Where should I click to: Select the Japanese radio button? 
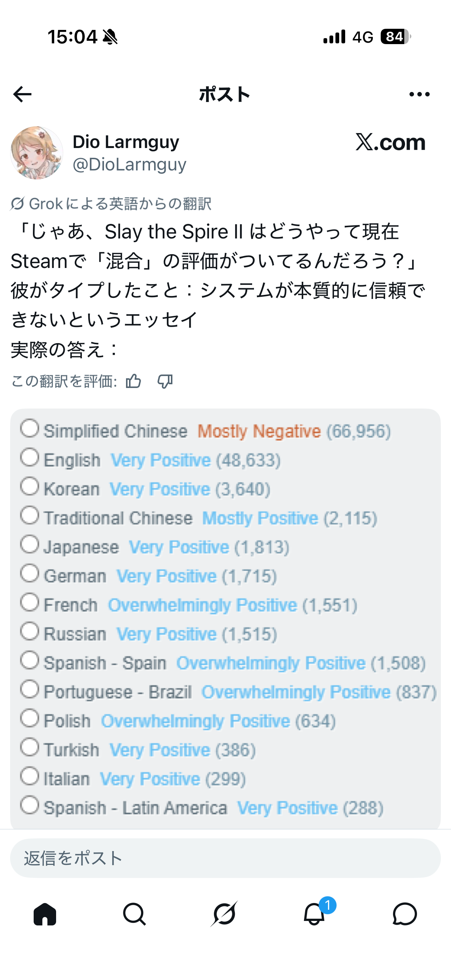click(x=30, y=544)
